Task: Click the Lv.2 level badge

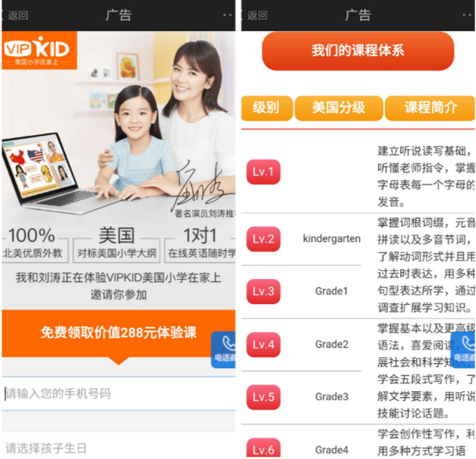Action: 263,239
